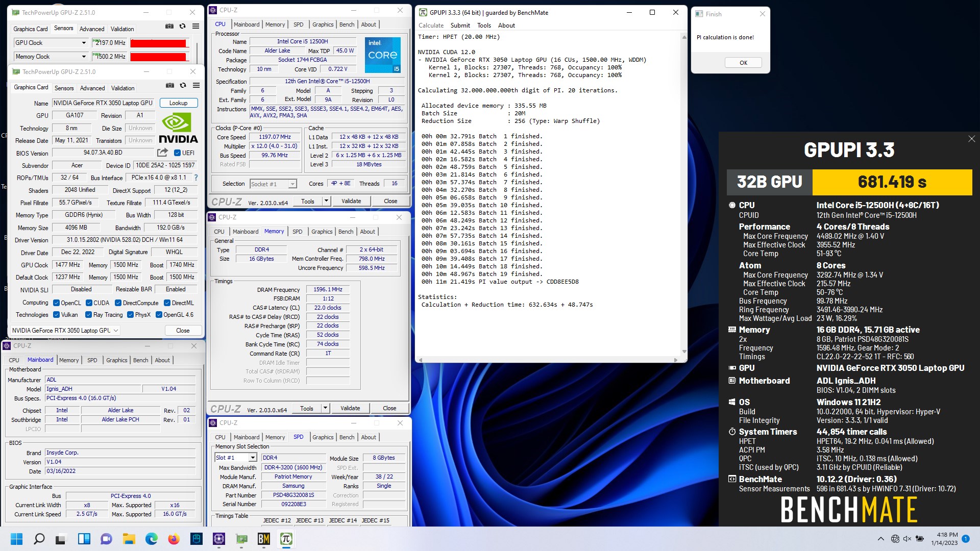Click Close in the CPU-Z Memory window
Viewport: 980px width, 551px height.
[389, 408]
